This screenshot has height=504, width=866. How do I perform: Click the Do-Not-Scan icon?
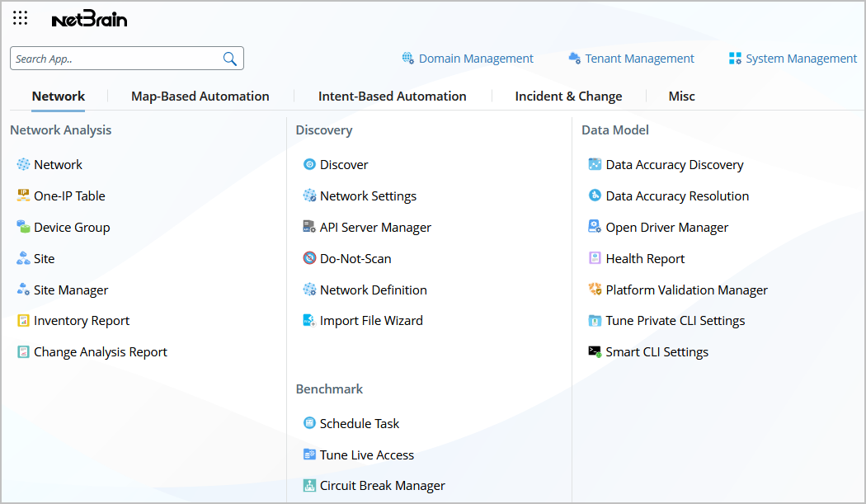(309, 258)
